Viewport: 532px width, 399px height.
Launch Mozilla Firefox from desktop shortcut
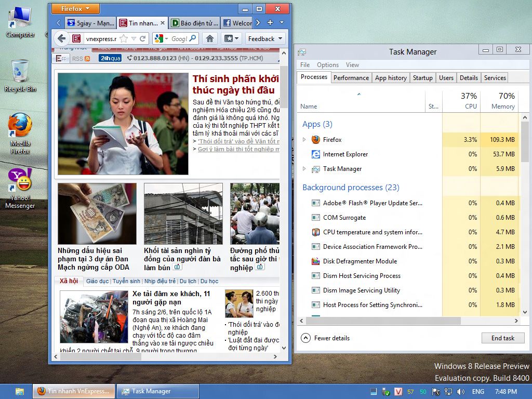[x=20, y=134]
